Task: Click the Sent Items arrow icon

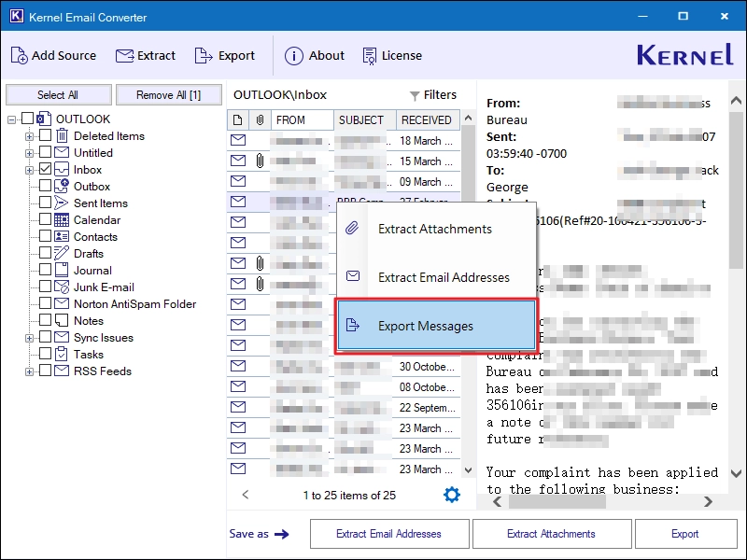Action: [x=61, y=203]
